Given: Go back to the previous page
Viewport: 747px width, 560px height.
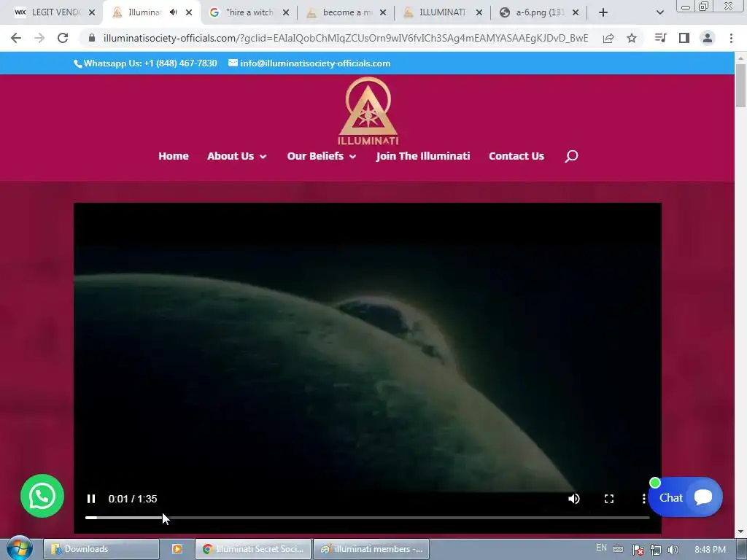Looking at the screenshot, I should 16,38.
